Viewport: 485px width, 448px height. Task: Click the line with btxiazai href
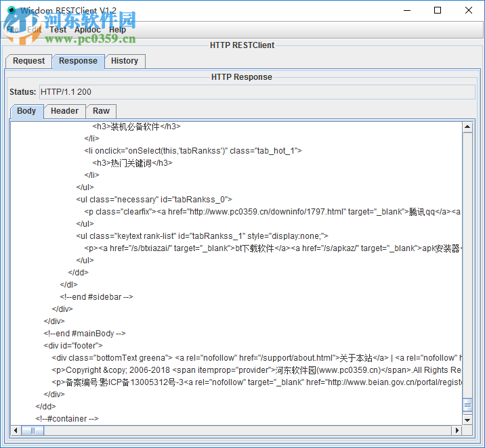coord(272,248)
